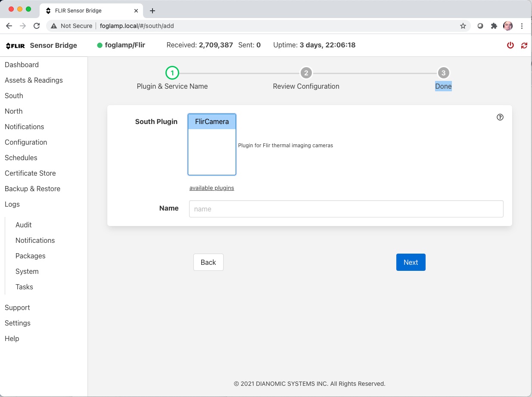Click the browser address bar URL
The image size is (532, 397).
(137, 26)
